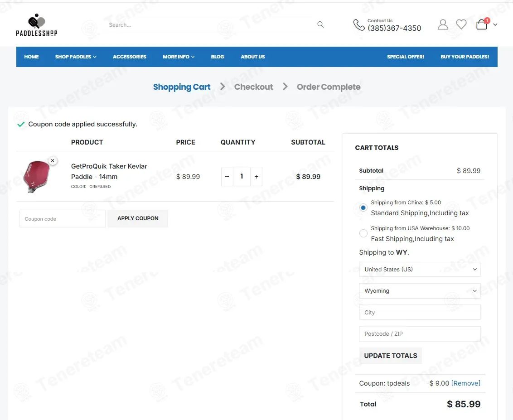Click the Order Complete step
This screenshot has width=513, height=420.
point(329,87)
